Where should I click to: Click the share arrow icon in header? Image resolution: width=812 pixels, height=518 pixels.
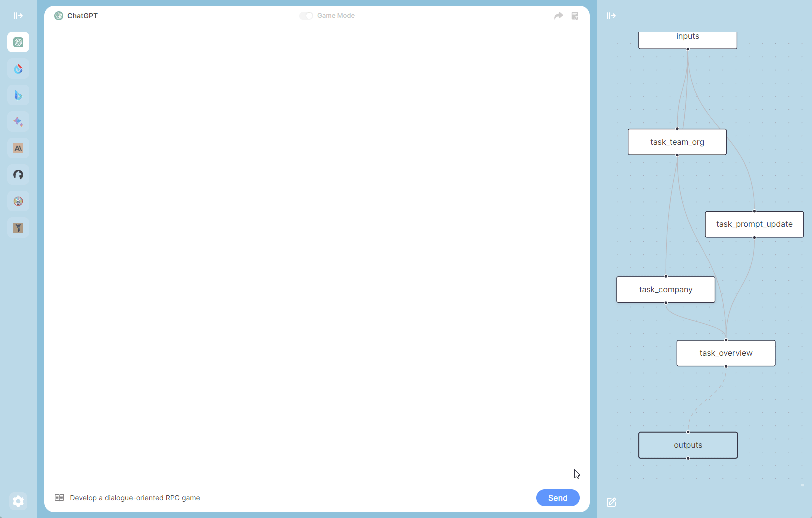point(559,16)
